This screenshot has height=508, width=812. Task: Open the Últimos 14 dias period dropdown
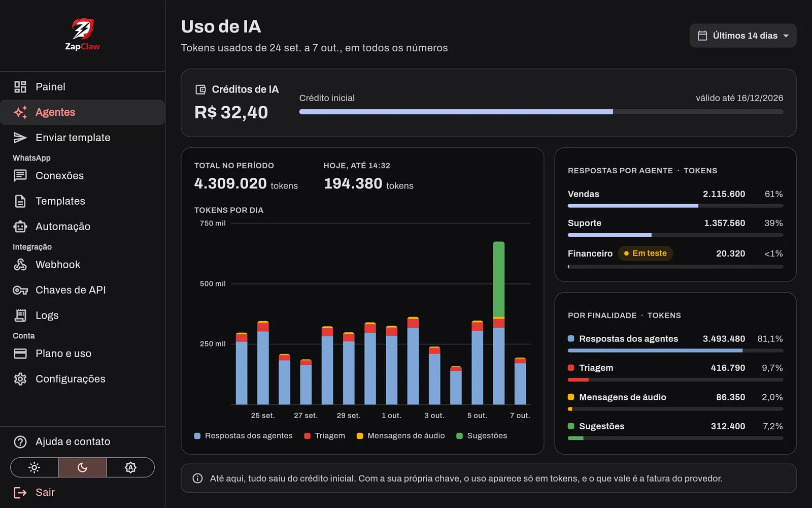743,36
